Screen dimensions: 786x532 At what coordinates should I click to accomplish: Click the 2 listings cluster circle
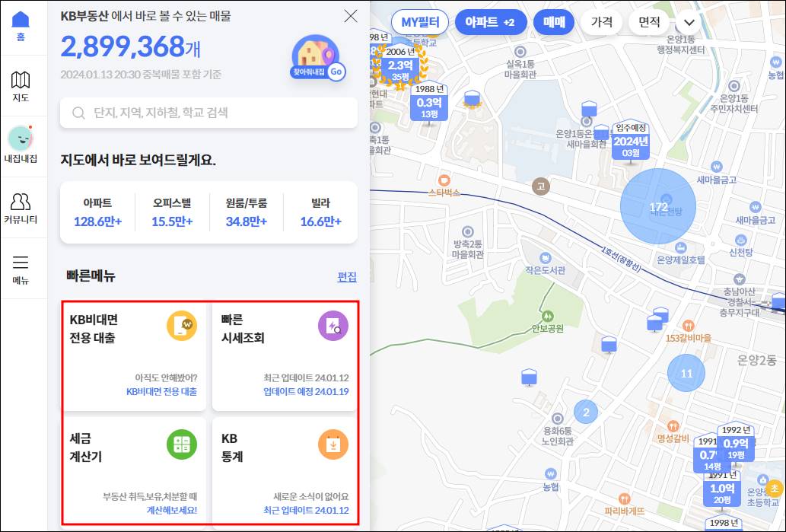click(586, 413)
